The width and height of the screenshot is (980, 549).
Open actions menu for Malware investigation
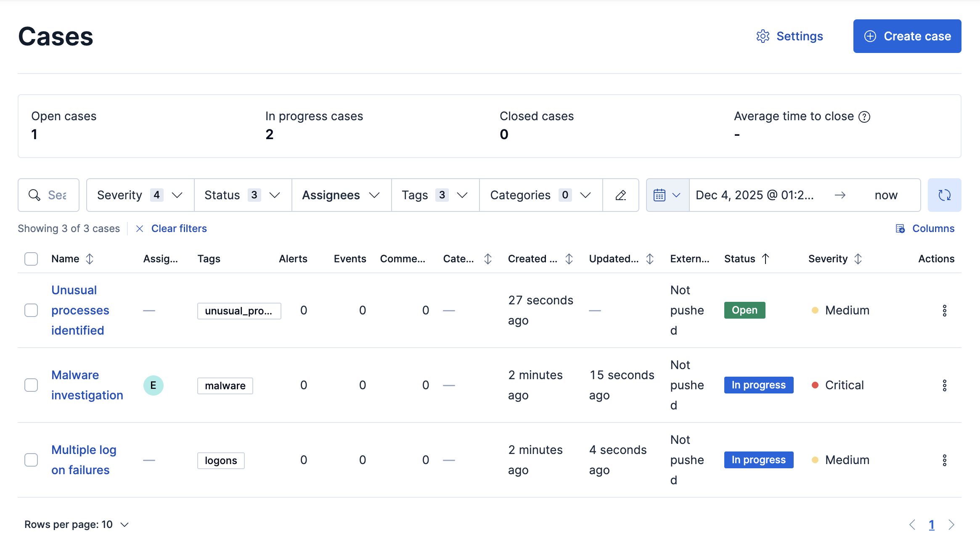(x=944, y=385)
